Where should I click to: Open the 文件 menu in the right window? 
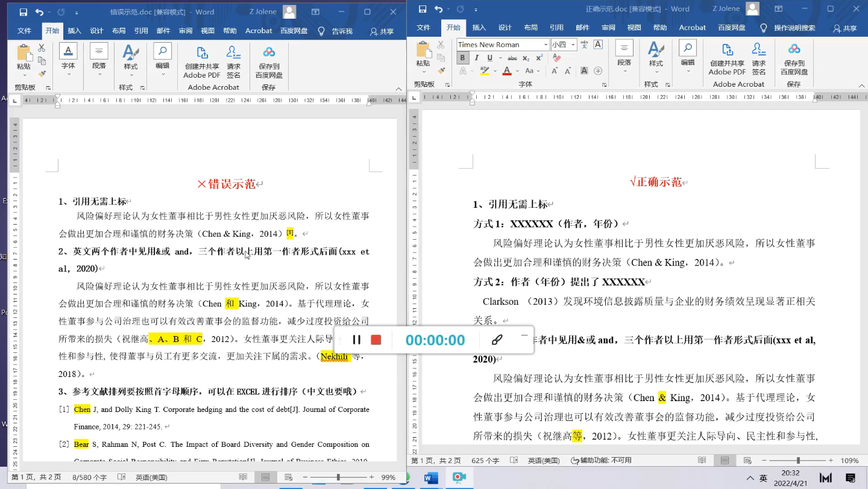click(x=424, y=28)
